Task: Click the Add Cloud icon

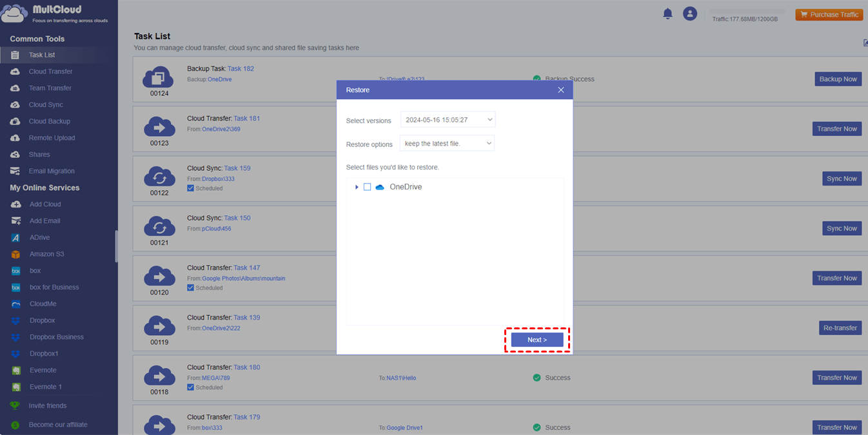Action: pos(16,204)
